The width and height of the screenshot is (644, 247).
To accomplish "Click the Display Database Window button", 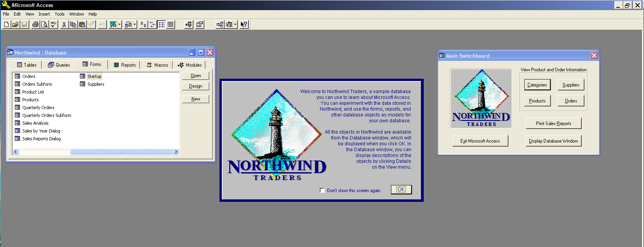I will [554, 141].
